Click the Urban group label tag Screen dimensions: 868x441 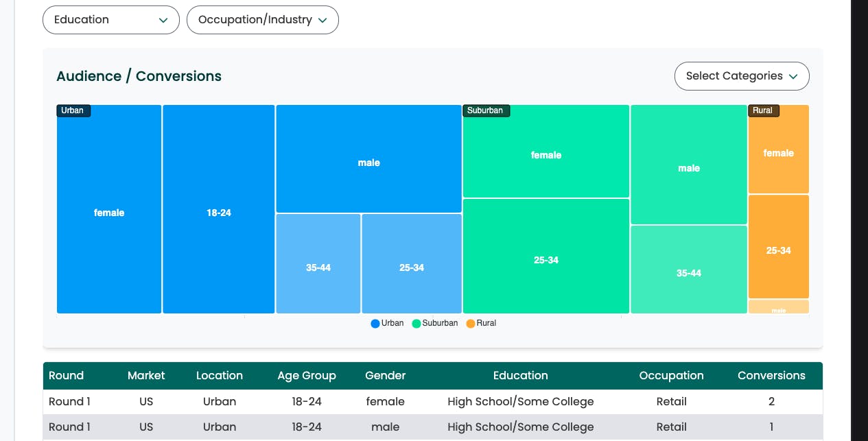click(x=73, y=110)
